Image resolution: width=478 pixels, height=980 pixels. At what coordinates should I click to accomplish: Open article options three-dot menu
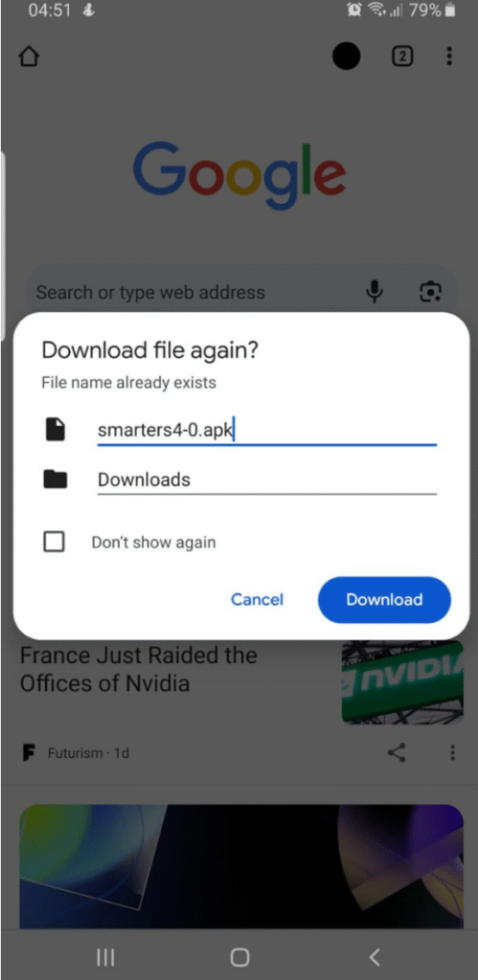click(452, 752)
